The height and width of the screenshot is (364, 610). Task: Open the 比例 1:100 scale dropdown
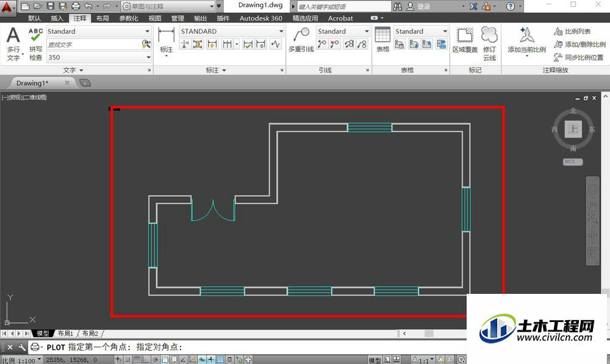[x=21, y=360]
